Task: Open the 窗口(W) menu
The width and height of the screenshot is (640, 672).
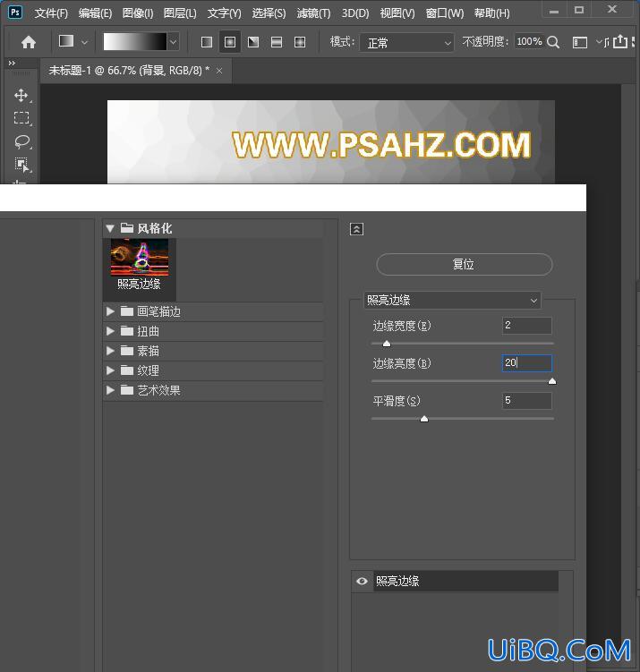Action: click(x=445, y=13)
